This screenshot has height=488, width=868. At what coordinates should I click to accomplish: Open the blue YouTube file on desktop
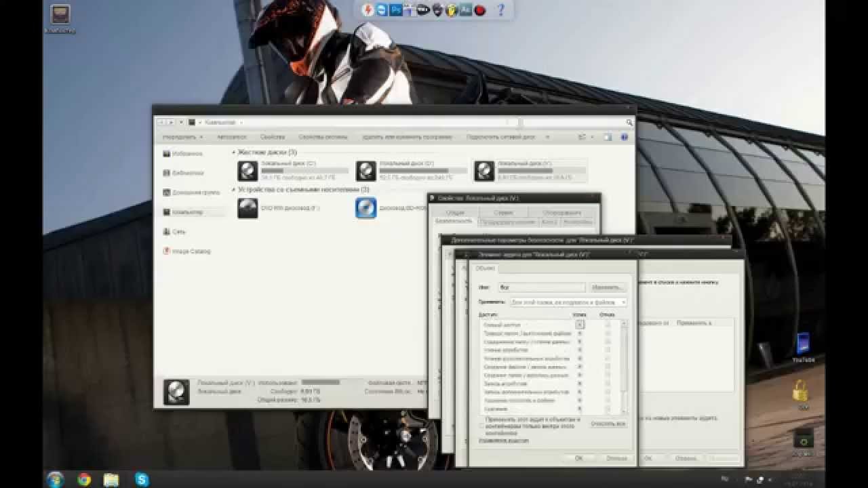coord(803,344)
